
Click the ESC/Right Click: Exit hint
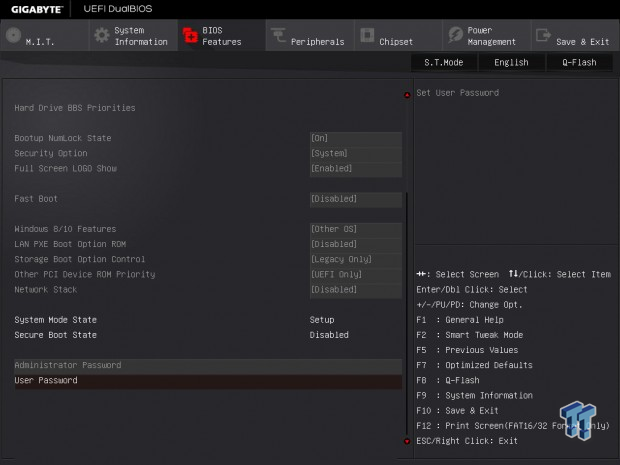[x=467, y=441]
